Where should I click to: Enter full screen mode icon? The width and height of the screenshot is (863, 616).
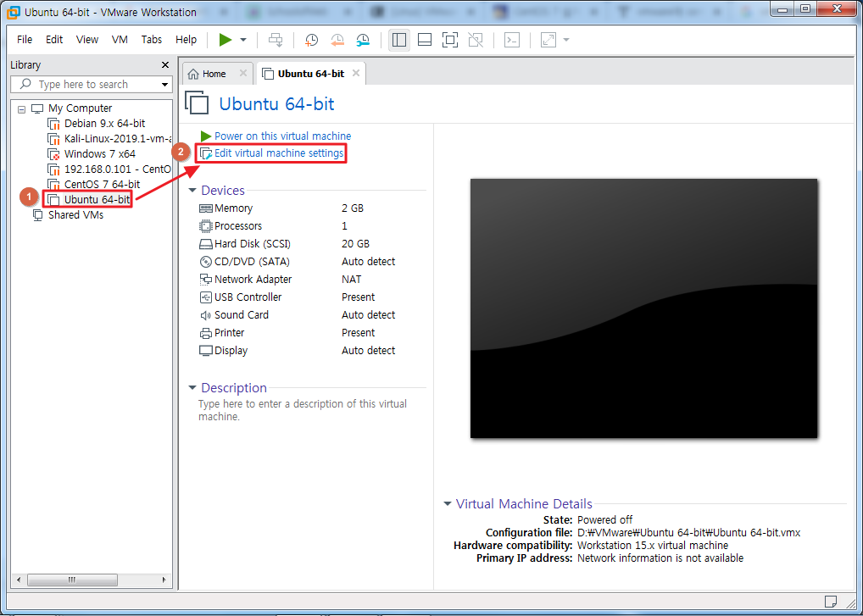click(x=450, y=40)
